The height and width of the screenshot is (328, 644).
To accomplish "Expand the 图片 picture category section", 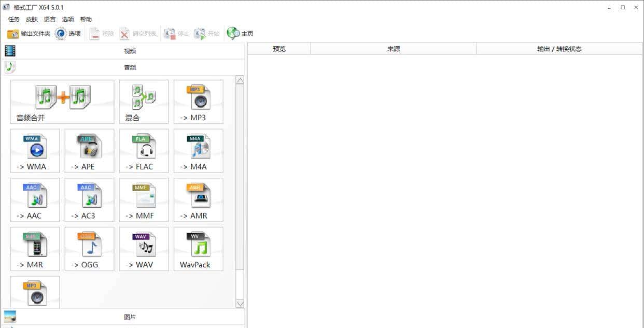I will (x=130, y=317).
